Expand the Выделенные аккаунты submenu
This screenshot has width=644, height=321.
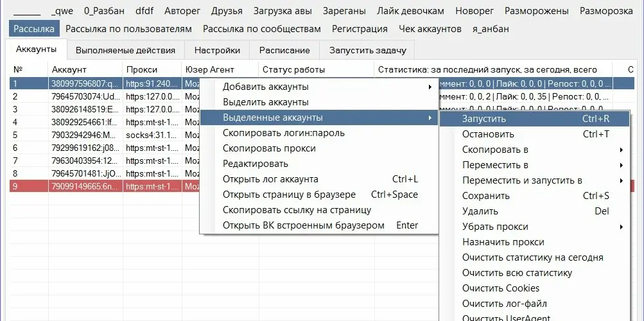tap(319, 118)
